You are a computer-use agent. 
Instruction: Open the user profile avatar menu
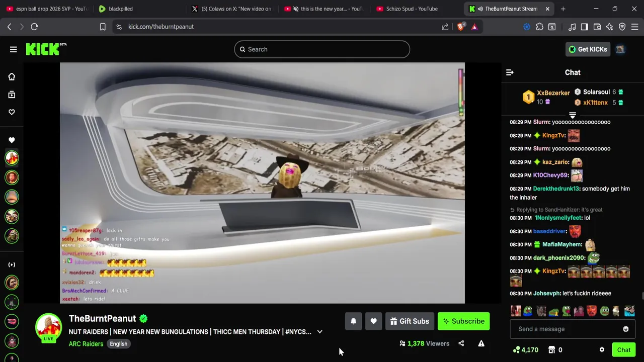pos(620,49)
